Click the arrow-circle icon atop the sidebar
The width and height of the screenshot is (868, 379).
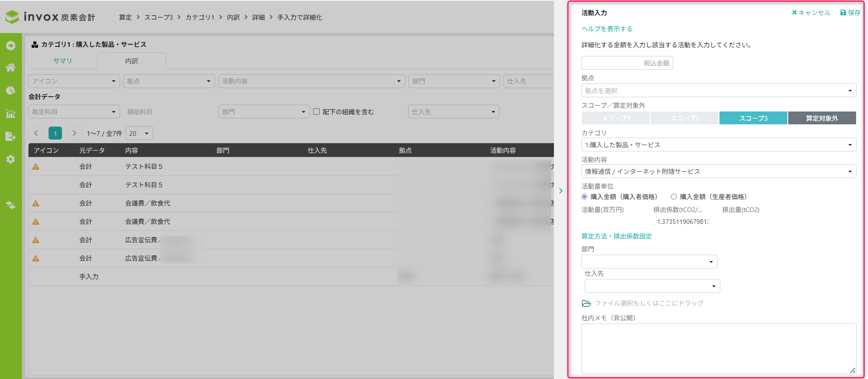pyautogui.click(x=11, y=45)
